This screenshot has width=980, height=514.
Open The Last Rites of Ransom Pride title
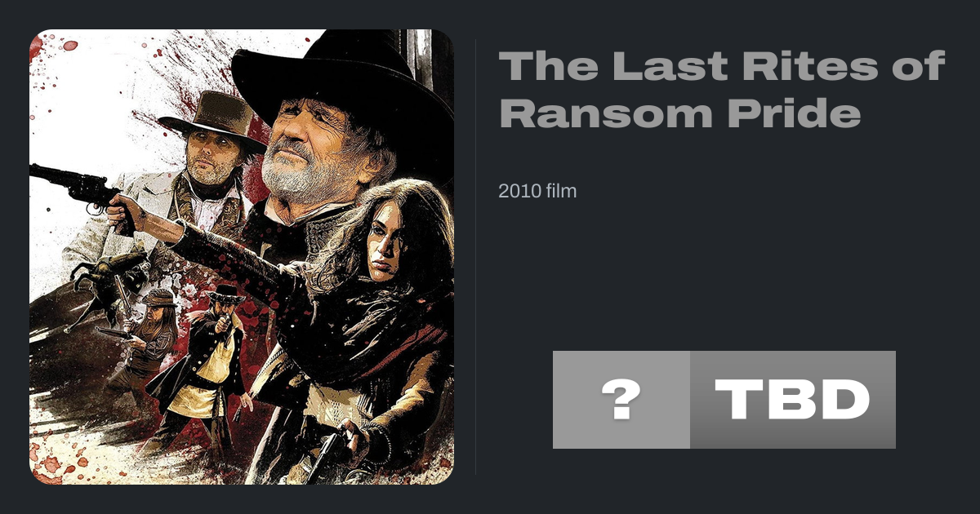click(x=722, y=90)
